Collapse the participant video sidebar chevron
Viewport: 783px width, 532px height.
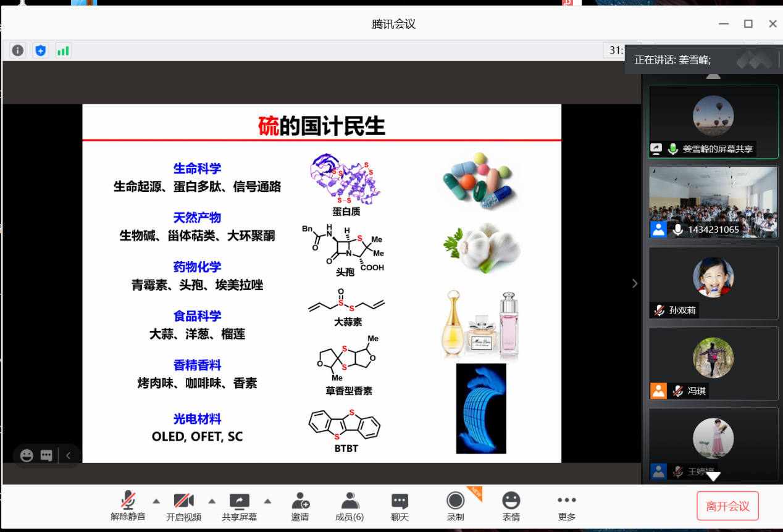click(635, 283)
